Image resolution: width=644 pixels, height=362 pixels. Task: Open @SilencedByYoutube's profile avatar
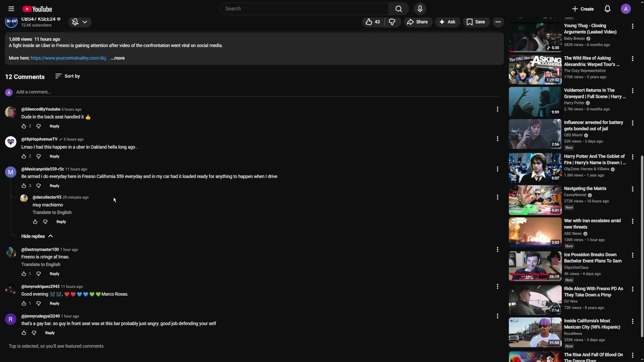tap(11, 112)
